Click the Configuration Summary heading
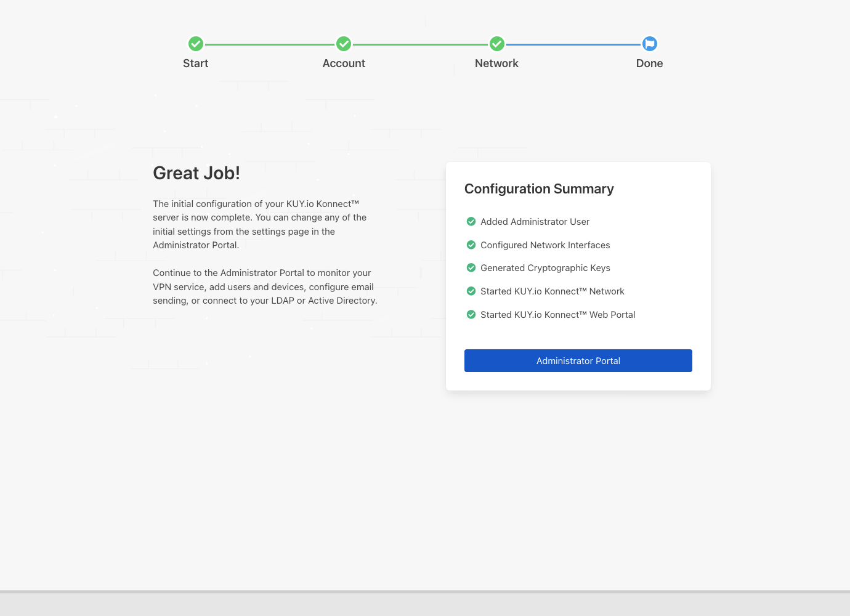 (x=539, y=188)
